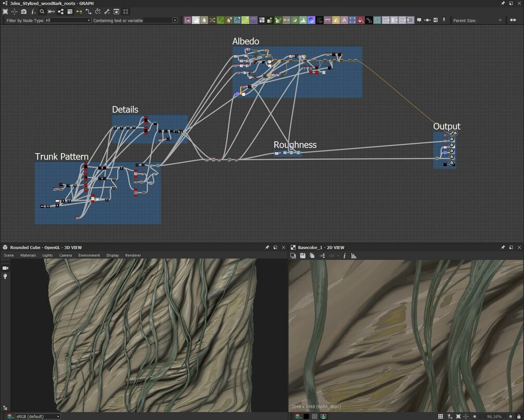Toggle histogram display in 2D view
Viewport: 524px width, 420px height.
pyautogui.click(x=354, y=256)
